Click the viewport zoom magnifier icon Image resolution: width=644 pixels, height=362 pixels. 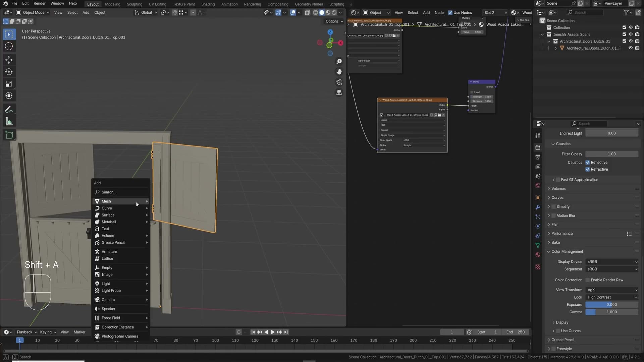click(x=339, y=62)
